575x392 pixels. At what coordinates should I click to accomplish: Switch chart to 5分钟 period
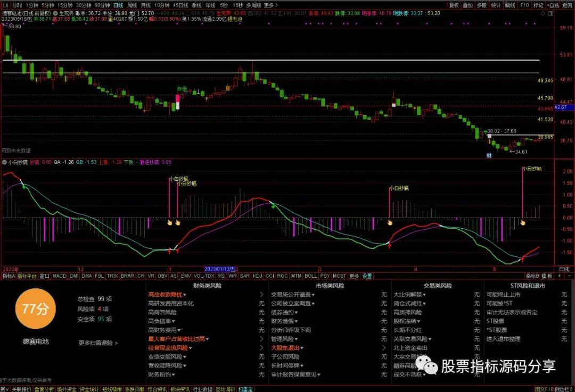pyautogui.click(x=48, y=5)
